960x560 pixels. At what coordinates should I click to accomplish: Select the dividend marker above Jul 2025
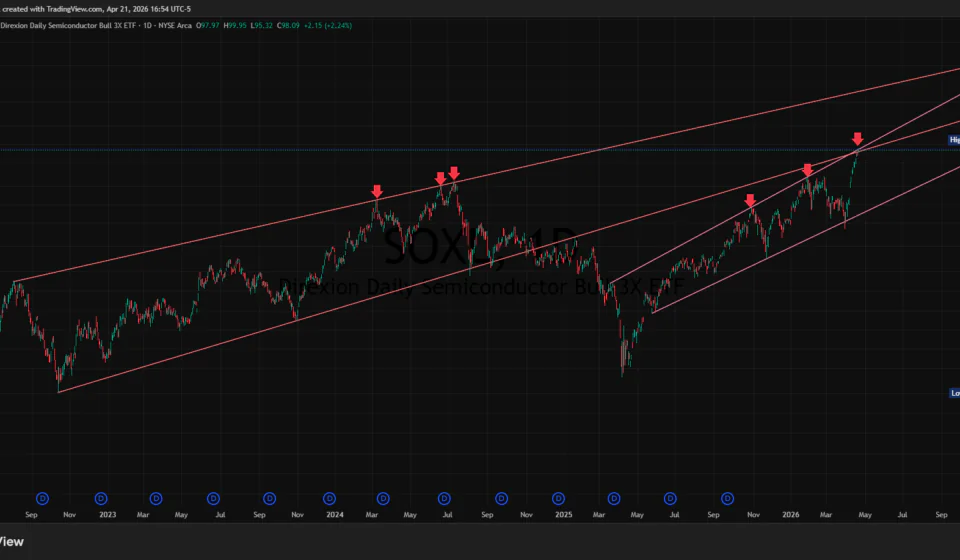pyautogui.click(x=670, y=499)
